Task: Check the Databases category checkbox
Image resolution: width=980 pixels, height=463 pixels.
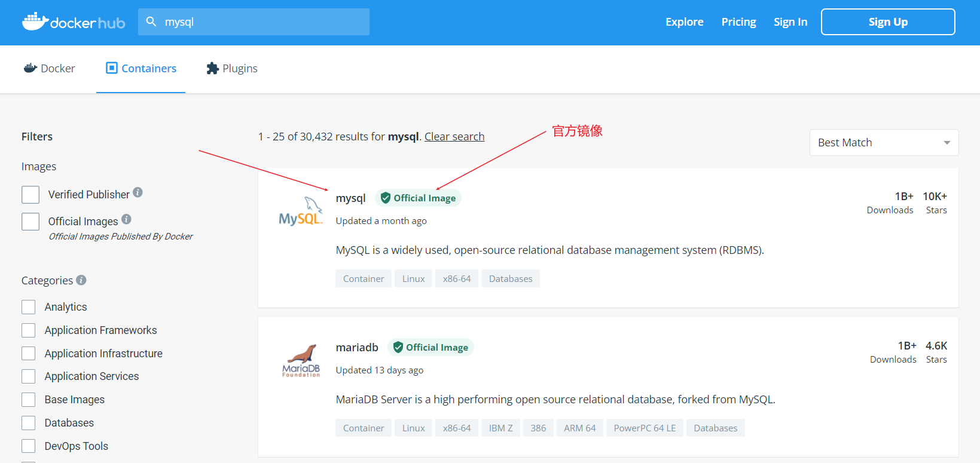Action: [x=29, y=423]
